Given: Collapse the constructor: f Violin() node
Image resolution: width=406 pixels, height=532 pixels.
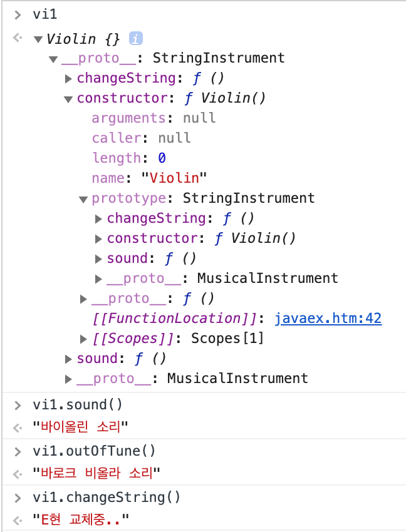Looking at the screenshot, I should tap(68, 99).
